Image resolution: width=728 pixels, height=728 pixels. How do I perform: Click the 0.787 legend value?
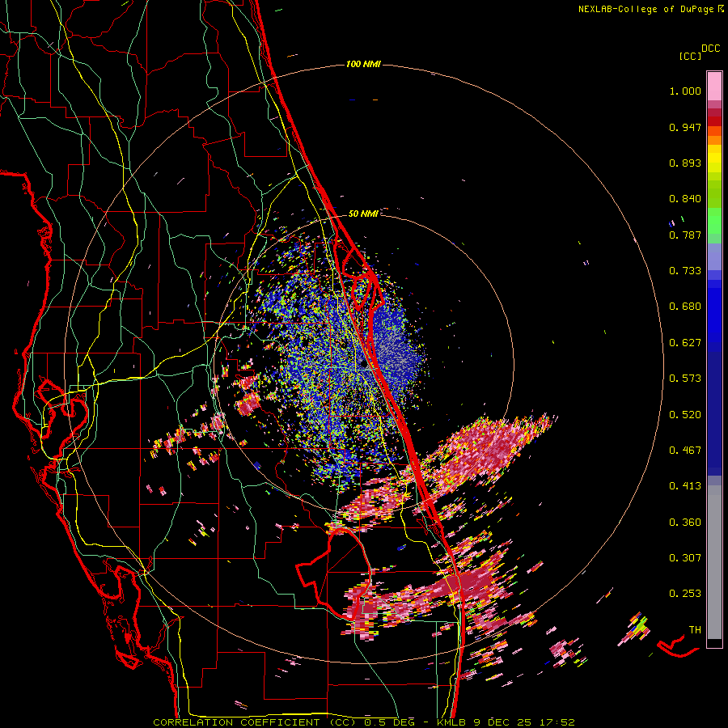[x=685, y=235]
